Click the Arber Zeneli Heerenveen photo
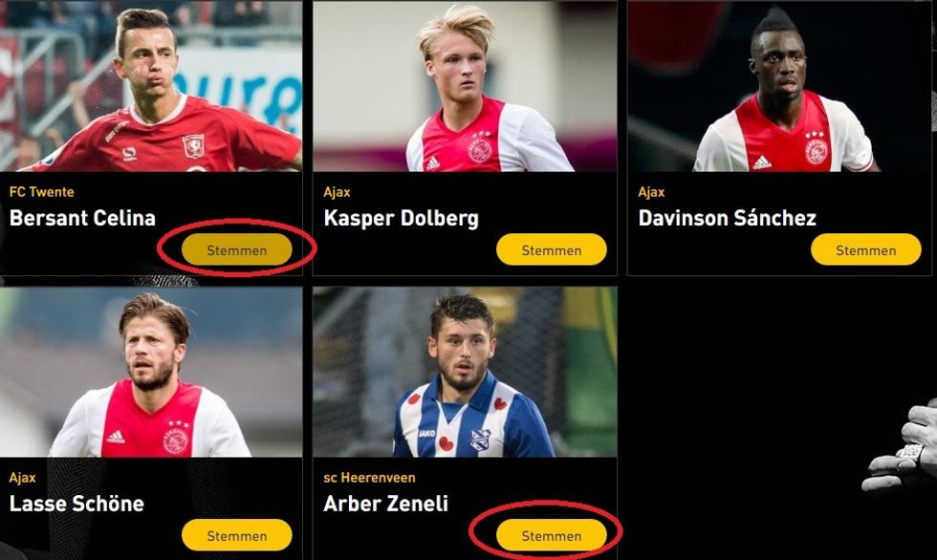Viewport: 937px width, 560px height. click(465, 372)
